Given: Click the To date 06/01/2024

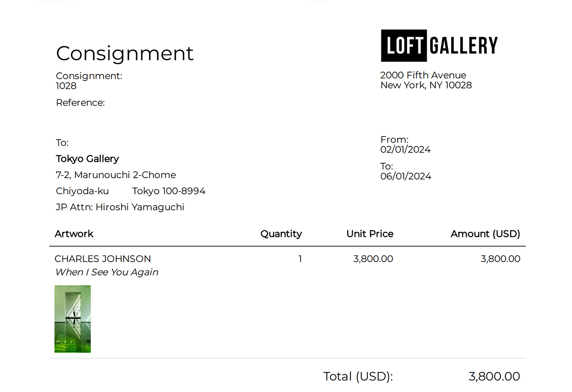Looking at the screenshot, I should (406, 176).
